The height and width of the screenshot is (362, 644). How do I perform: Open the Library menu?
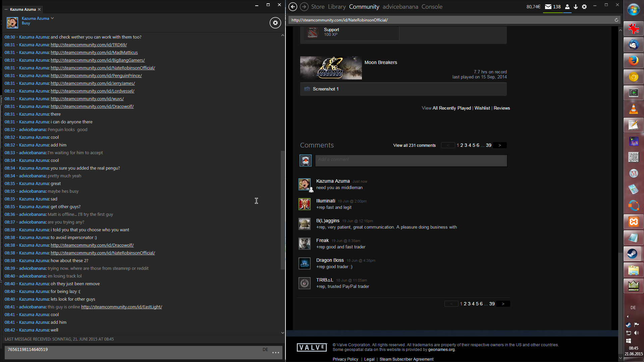(337, 7)
